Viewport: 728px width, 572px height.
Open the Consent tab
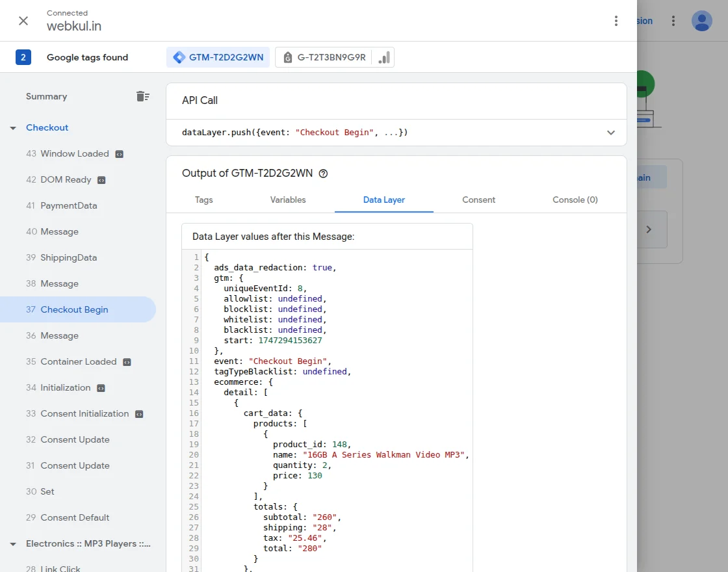pos(478,200)
